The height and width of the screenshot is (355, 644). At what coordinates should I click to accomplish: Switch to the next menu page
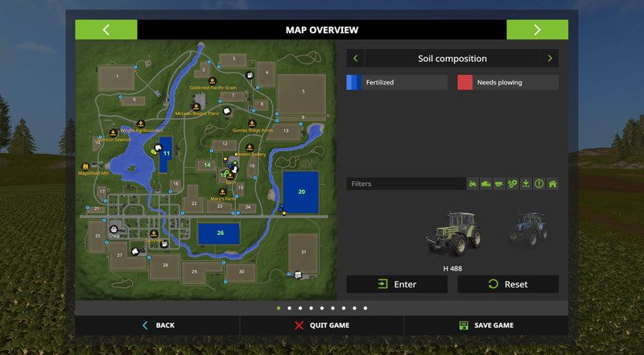coord(537,30)
